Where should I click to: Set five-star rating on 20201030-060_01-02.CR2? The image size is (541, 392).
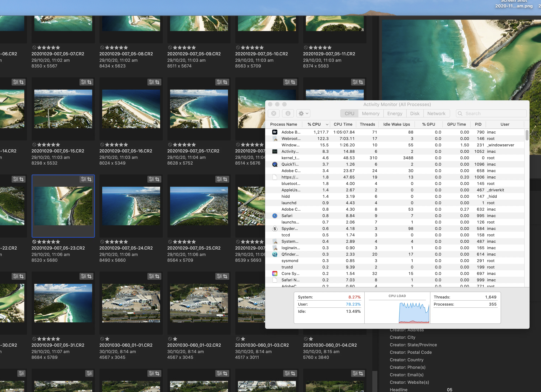click(194, 339)
